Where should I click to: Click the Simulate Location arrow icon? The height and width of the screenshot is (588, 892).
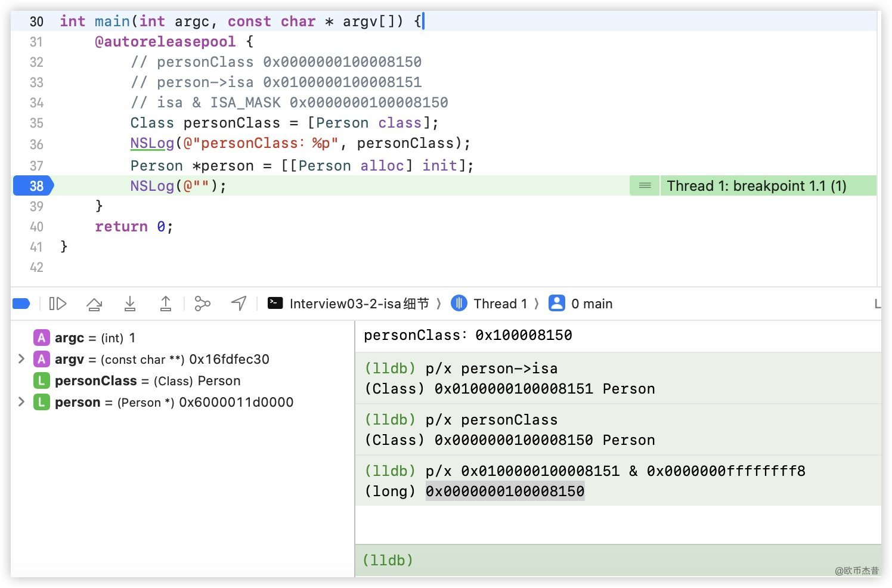[x=239, y=304]
